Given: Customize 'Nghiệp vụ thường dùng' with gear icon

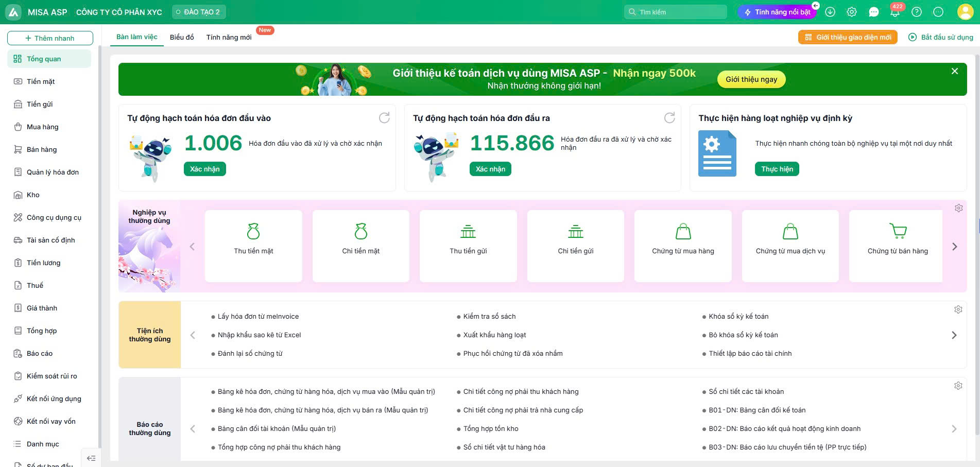Looking at the screenshot, I should click(x=958, y=208).
